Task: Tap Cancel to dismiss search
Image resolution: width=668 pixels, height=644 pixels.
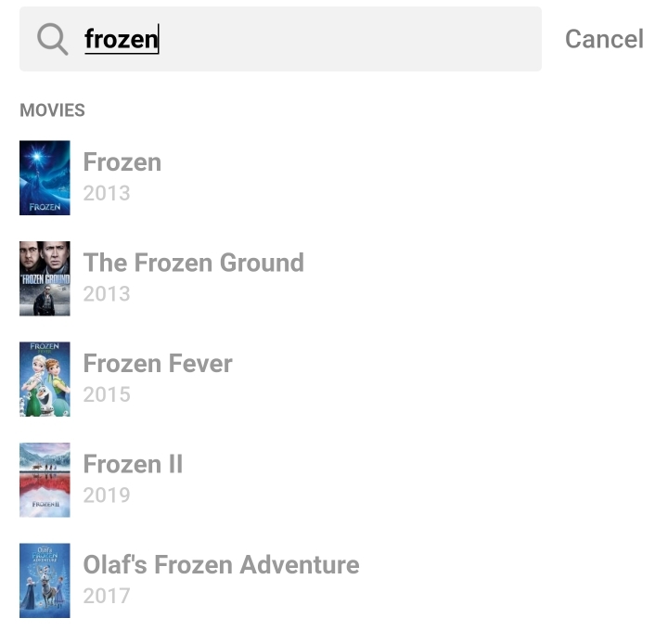Action: tap(604, 39)
